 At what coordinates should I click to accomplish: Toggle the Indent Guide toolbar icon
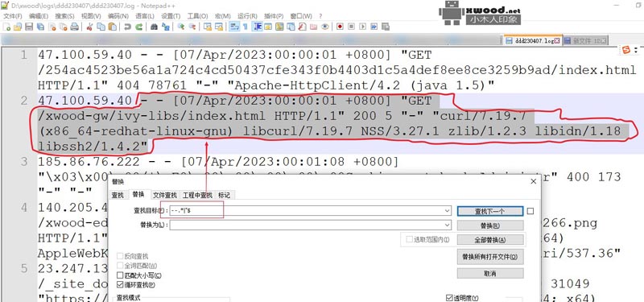pos(258,27)
